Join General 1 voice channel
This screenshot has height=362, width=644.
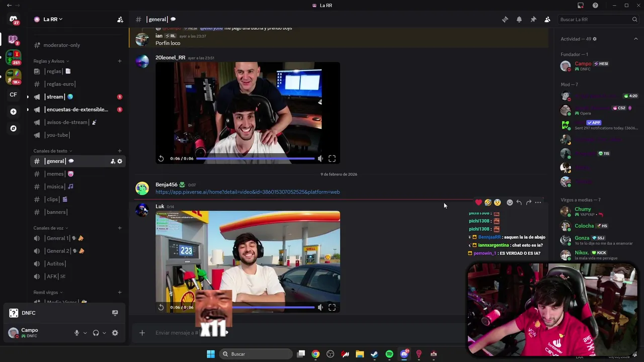[77, 238]
